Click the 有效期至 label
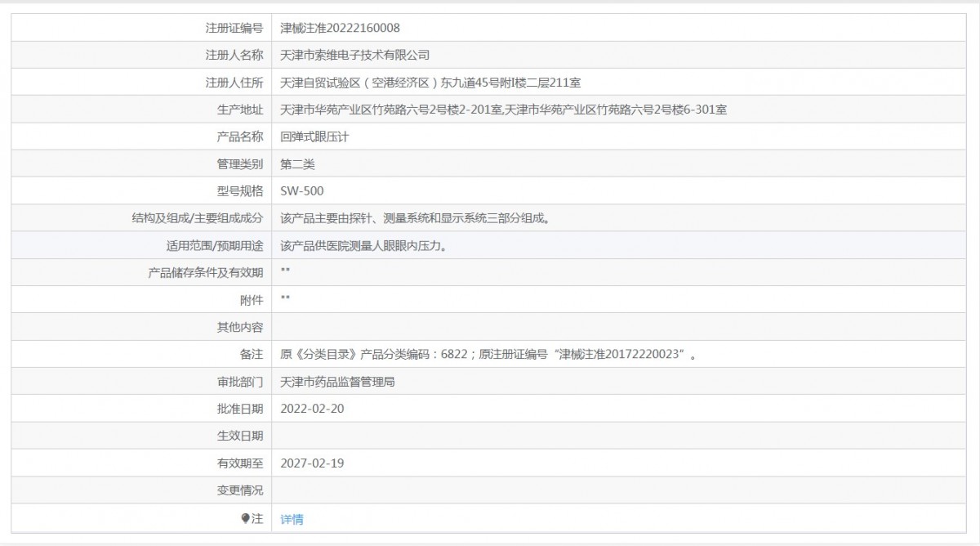Screen dimensions: 980x546 coord(239,463)
